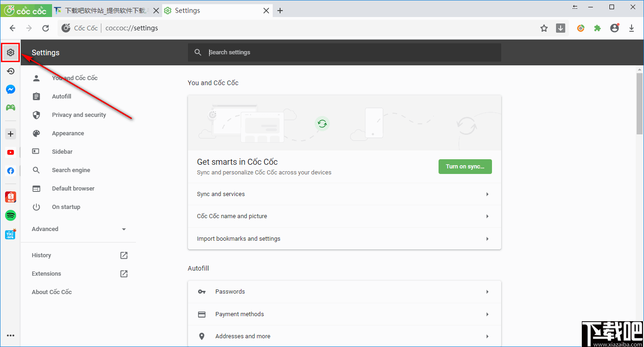Screen dimensions: 644x347
Task: Switch to the 下载吧软件站 tab
Action: (107, 11)
